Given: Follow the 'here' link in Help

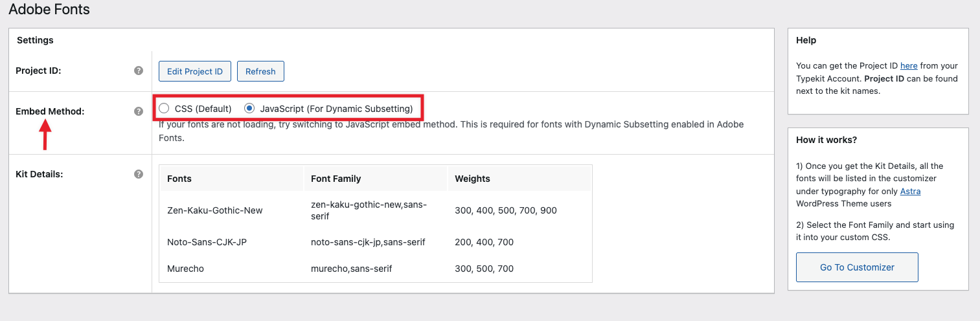Looking at the screenshot, I should point(909,65).
